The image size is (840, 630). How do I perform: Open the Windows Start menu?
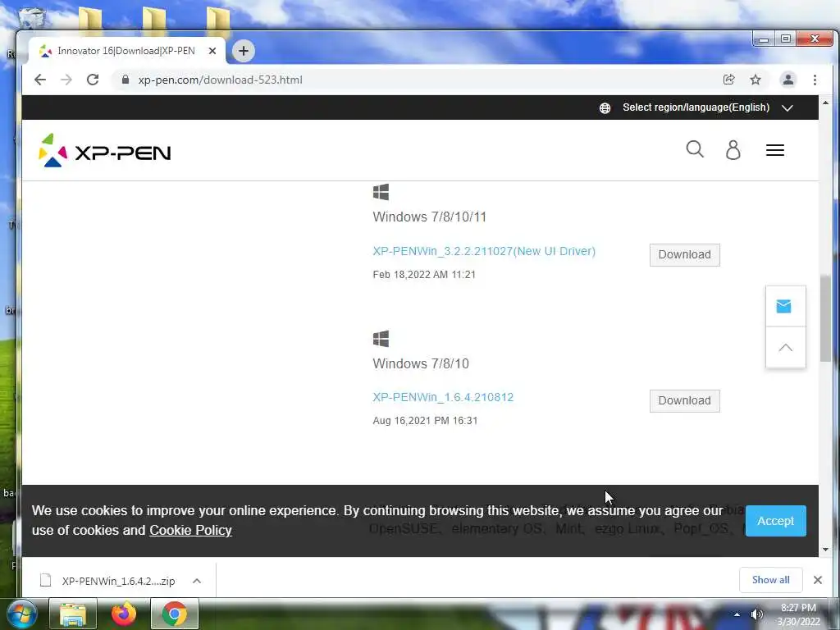coord(21,614)
